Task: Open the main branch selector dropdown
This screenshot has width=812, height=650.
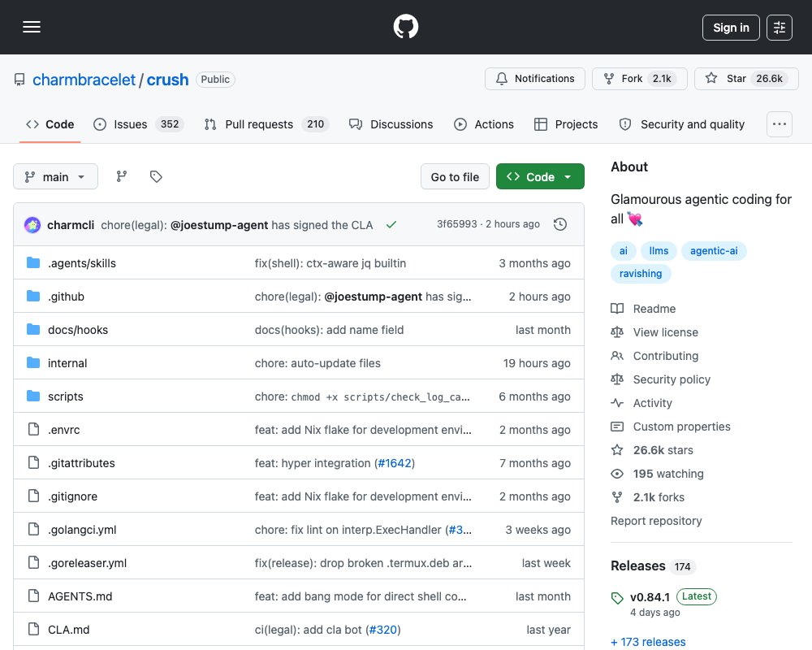Action: coord(55,177)
